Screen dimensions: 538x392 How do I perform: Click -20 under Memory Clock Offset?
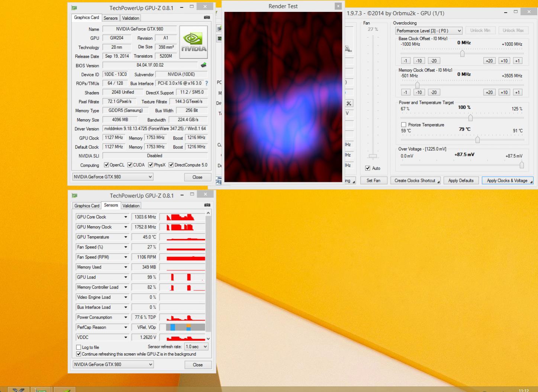434,92
